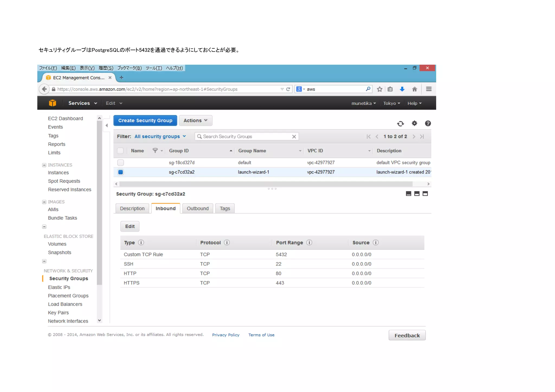The image size is (555, 392).
Task: Open the Firefox hamburger menu
Action: (429, 89)
